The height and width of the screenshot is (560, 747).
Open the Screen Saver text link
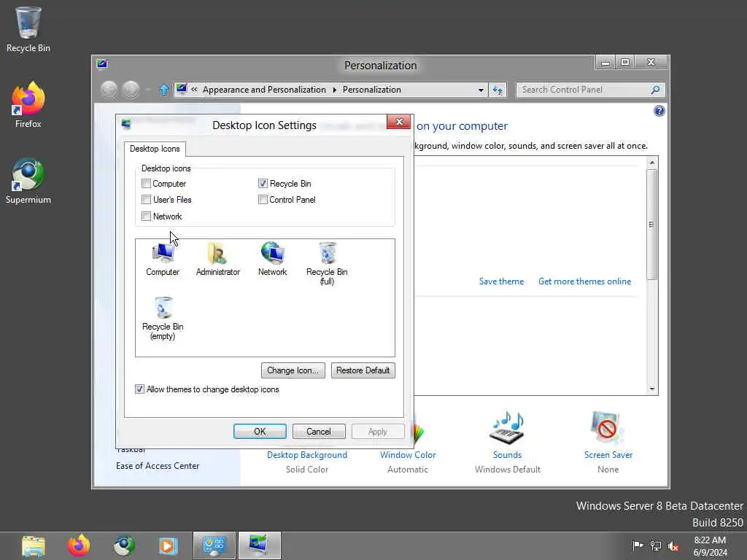point(608,455)
